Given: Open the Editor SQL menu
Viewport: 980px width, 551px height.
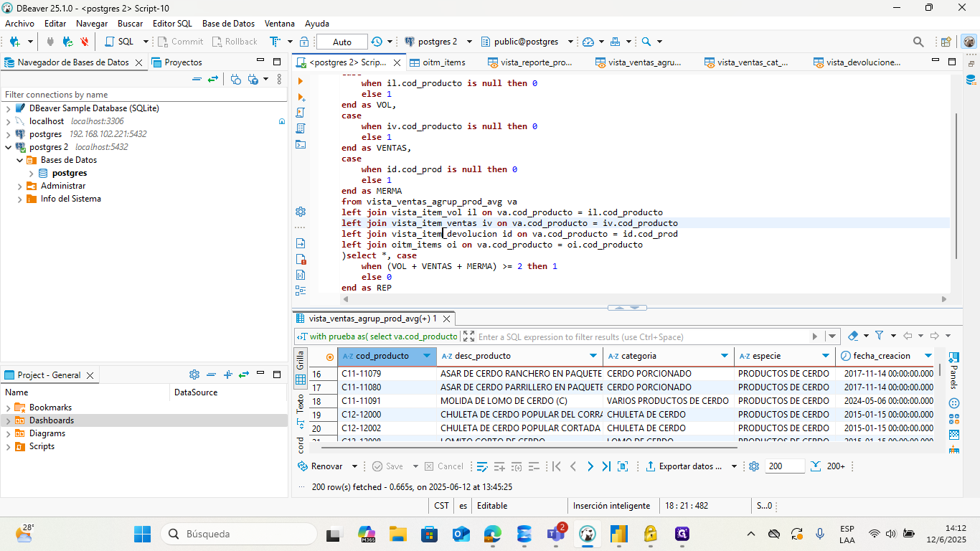Looking at the screenshot, I should pos(172,24).
